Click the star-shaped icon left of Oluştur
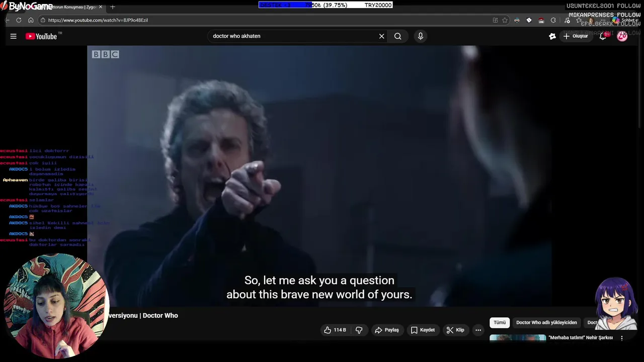 click(552, 36)
